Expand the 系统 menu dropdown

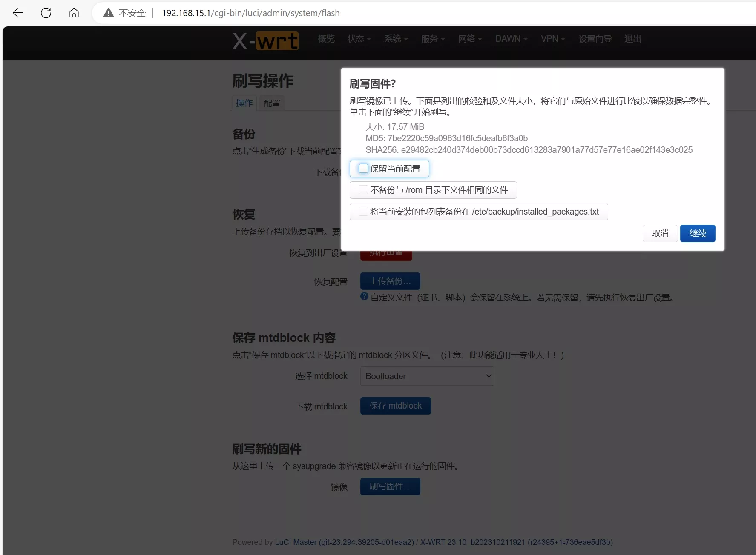[x=396, y=39]
